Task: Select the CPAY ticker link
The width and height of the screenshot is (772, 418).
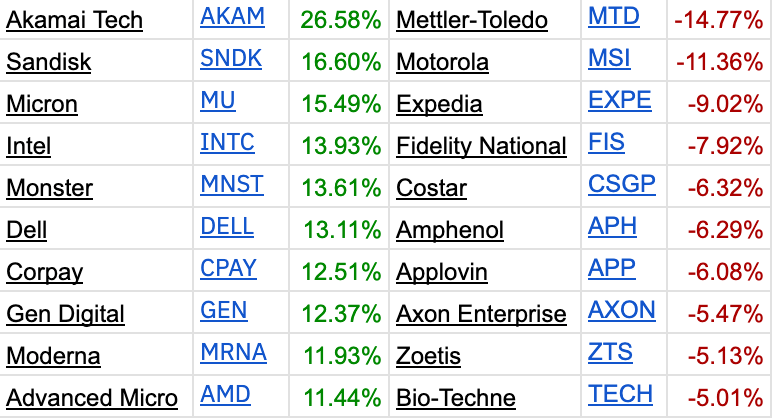Action: (x=228, y=268)
